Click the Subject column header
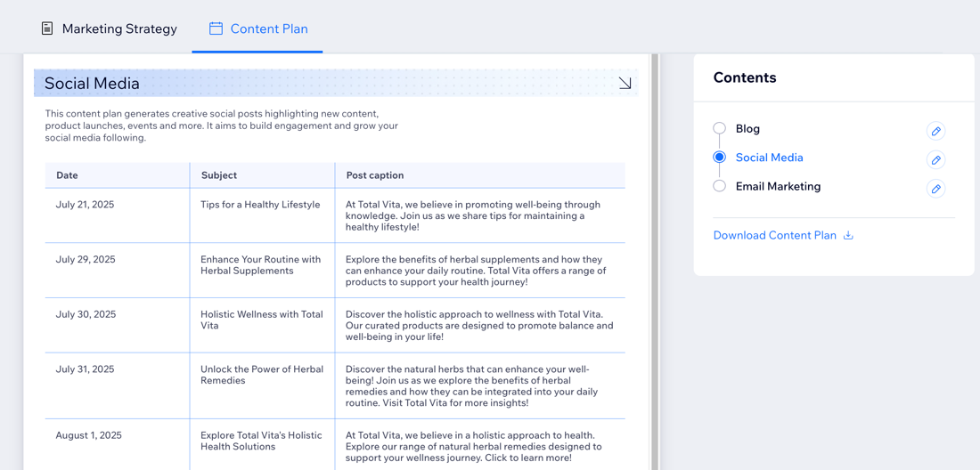Screen dimensions: 980x470 [x=219, y=175]
